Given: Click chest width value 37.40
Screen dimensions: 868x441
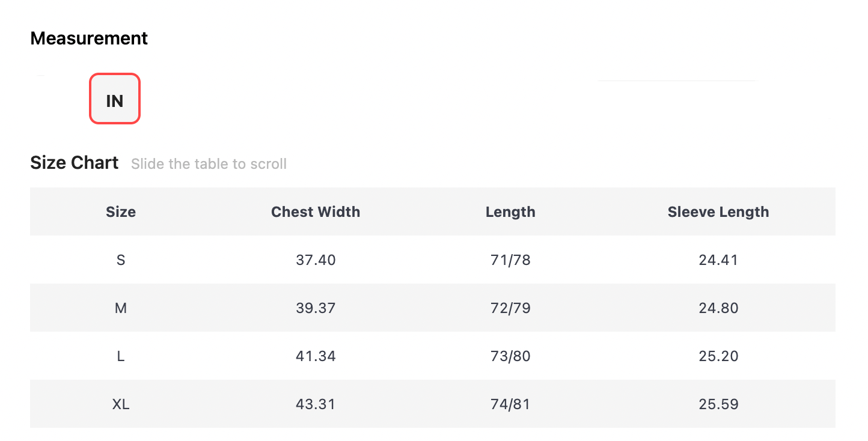Looking at the screenshot, I should coord(316,260).
